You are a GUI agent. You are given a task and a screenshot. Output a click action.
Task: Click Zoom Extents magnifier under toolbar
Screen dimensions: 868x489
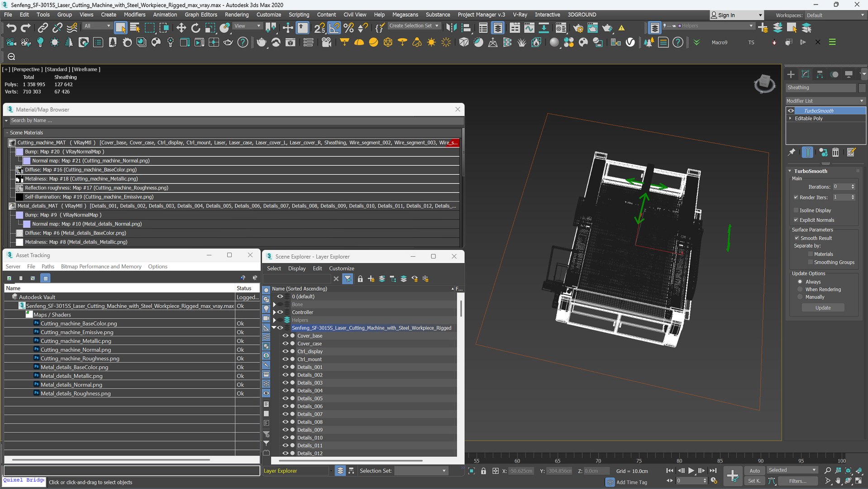(x=11, y=57)
